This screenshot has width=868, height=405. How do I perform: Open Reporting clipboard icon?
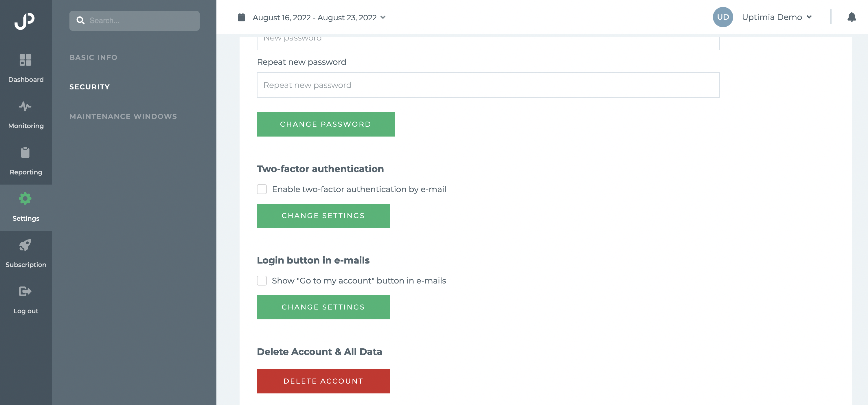(25, 152)
